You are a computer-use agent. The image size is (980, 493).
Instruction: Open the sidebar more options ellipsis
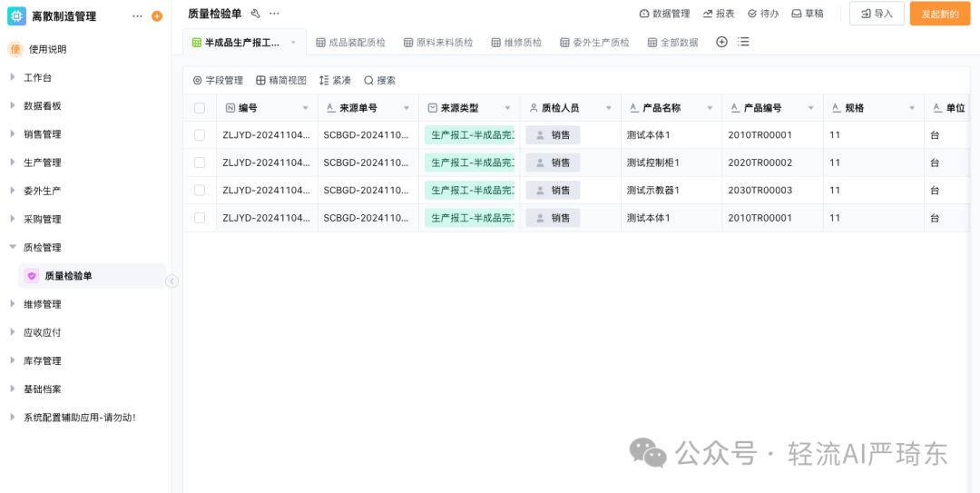pyautogui.click(x=138, y=16)
